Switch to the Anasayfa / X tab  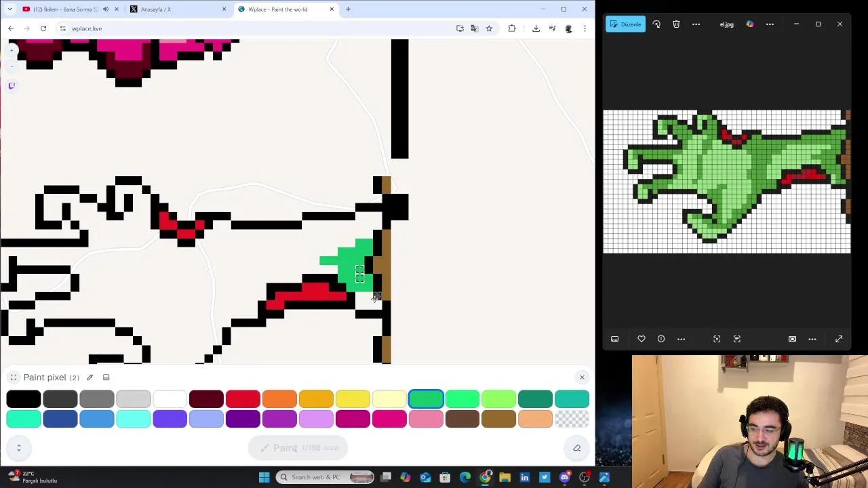(x=176, y=9)
